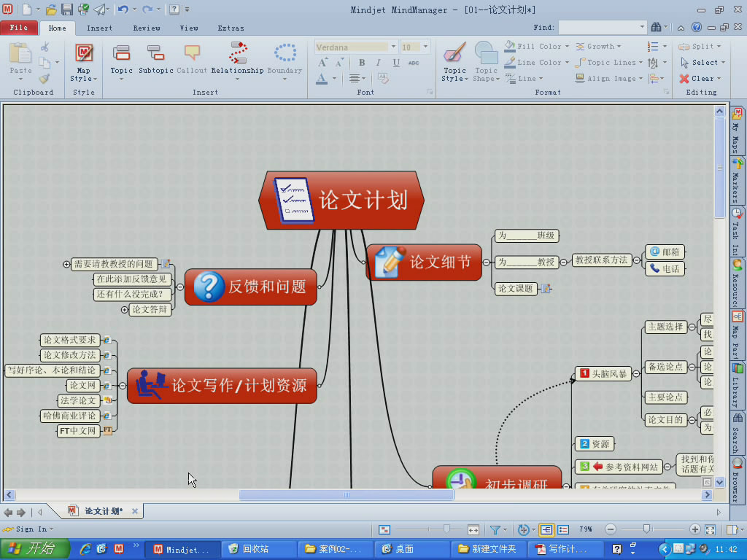Switch to the Insert ribbon tab
The width and height of the screenshot is (747, 560).
[x=99, y=28]
